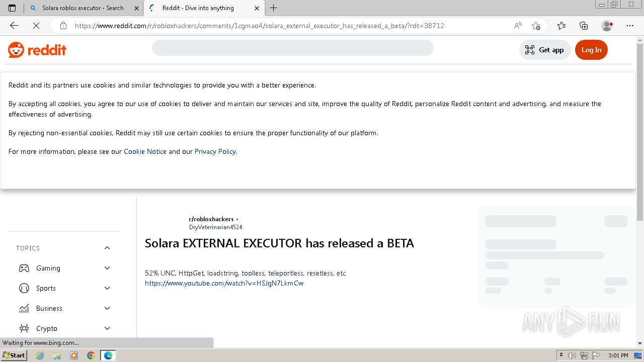644x362 pixels.
Task: Click the Log In button
Action: [x=591, y=50]
